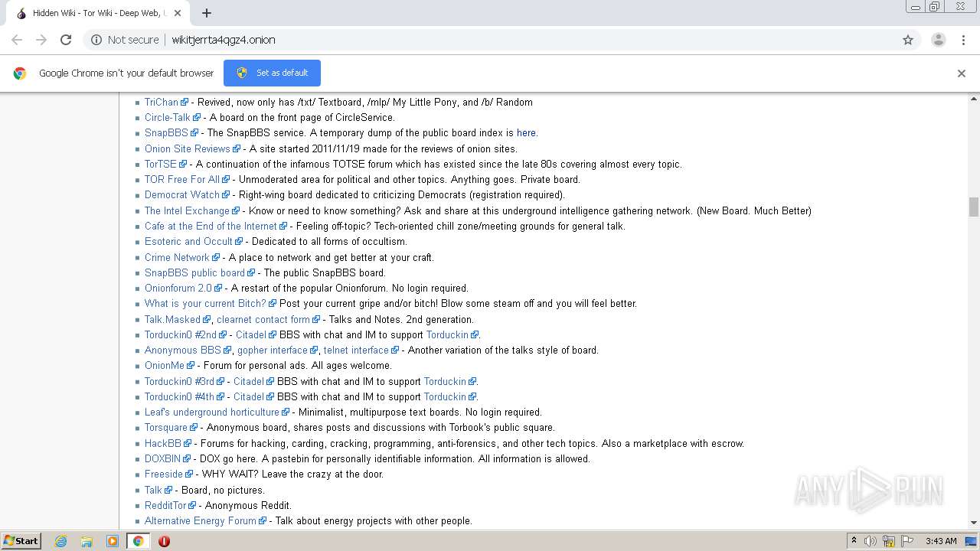980x551 pixels.
Task: Reload the current page
Action: click(x=66, y=40)
